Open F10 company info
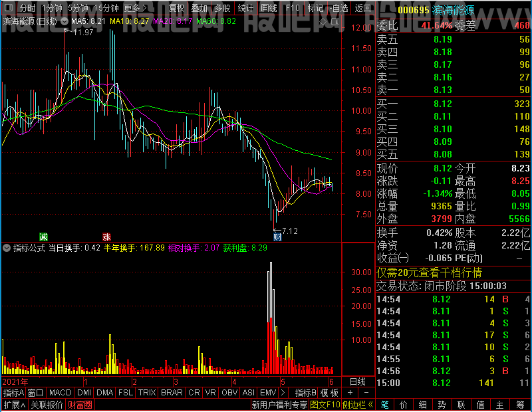 coord(293,8)
